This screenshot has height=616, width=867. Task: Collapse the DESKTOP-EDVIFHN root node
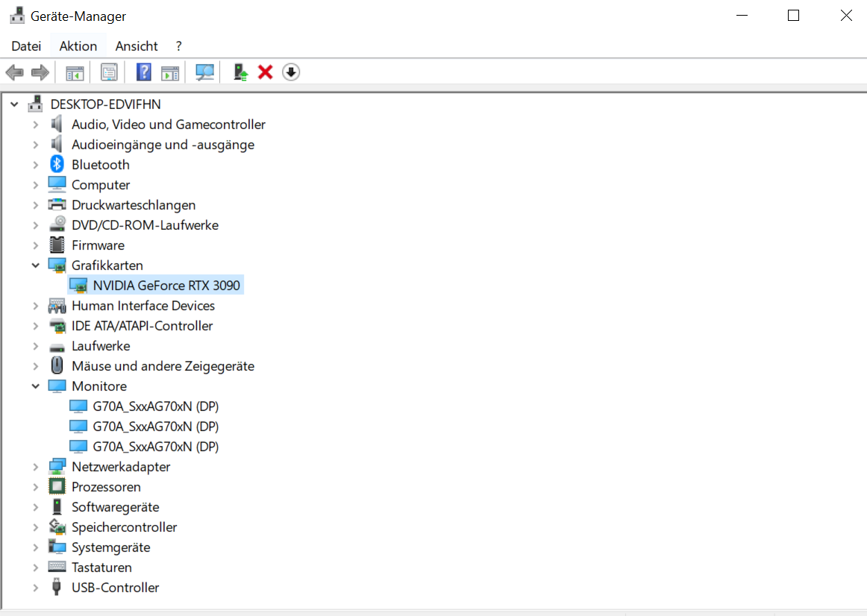[14, 104]
